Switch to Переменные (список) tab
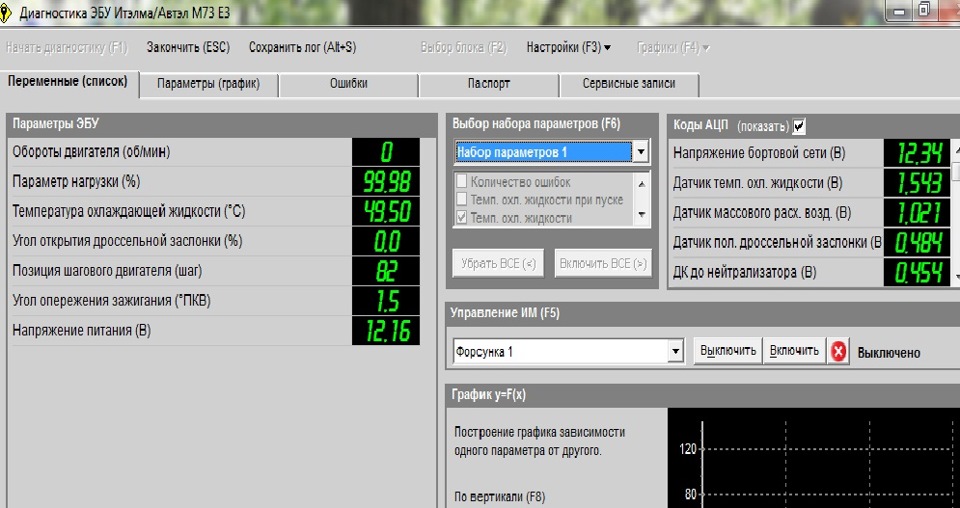The height and width of the screenshot is (508, 960). click(68, 82)
